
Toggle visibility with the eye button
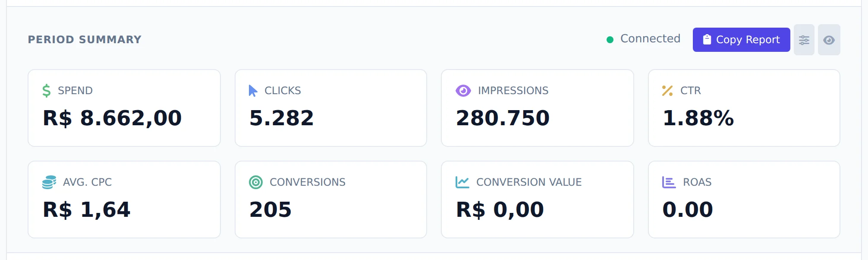(x=829, y=40)
